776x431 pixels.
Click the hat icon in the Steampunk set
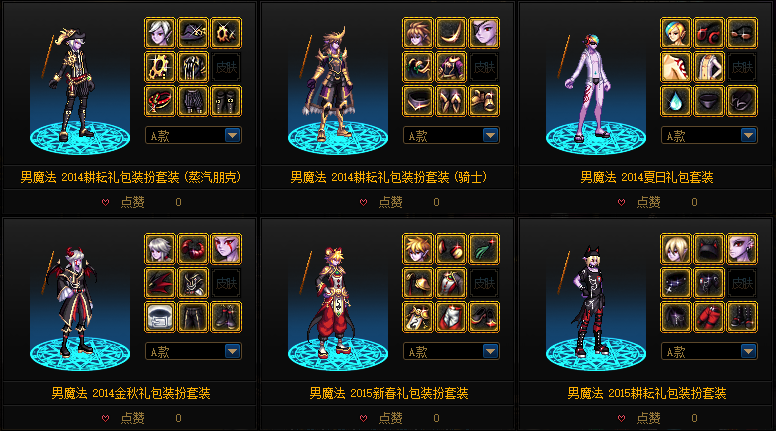point(193,33)
